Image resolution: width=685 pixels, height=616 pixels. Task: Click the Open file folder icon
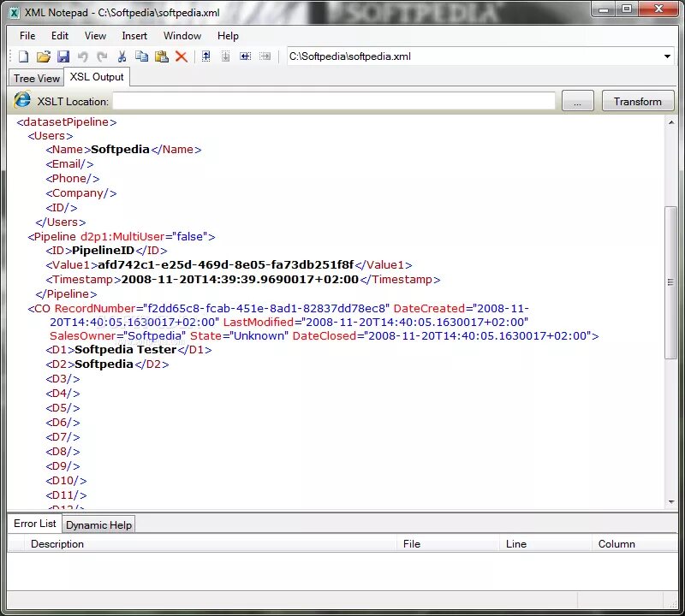pos(44,56)
